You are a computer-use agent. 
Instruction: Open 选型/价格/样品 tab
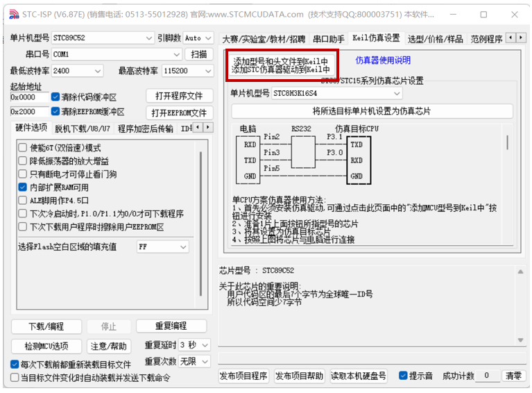[436, 39]
